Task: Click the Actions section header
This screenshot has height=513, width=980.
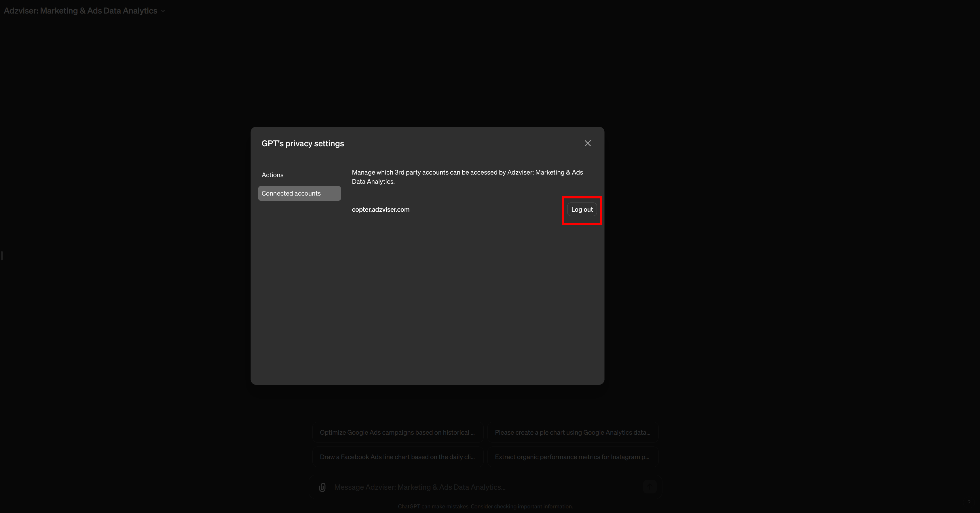Action: (272, 175)
